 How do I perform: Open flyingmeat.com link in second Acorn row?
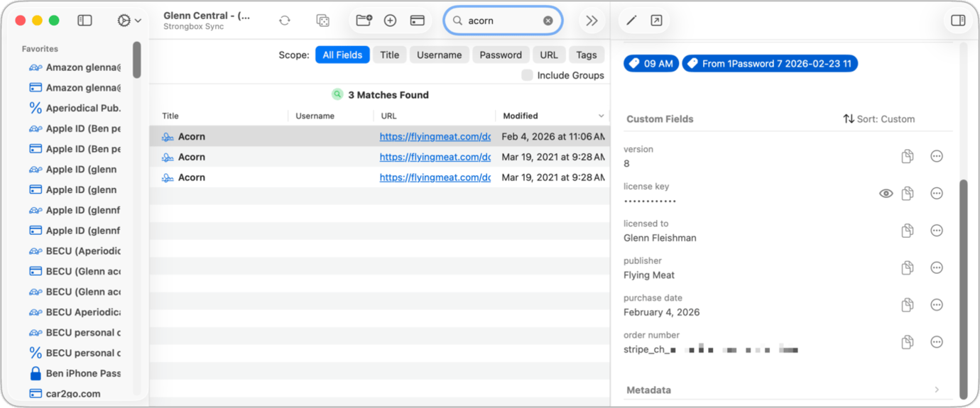click(x=435, y=157)
